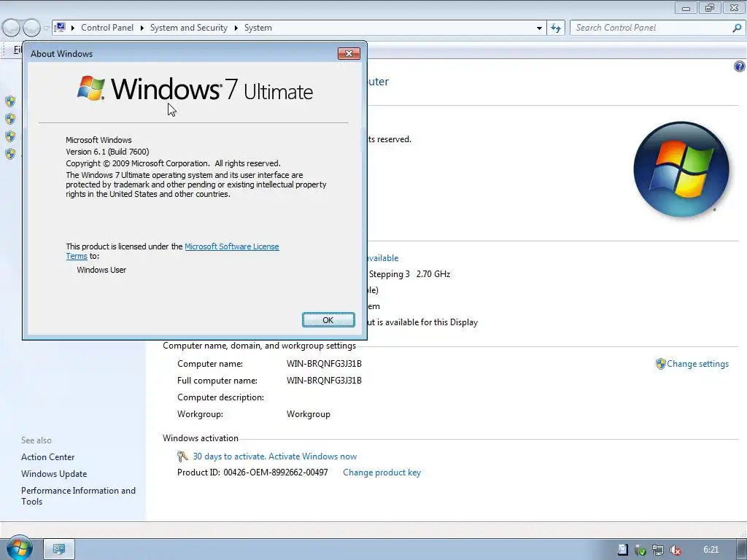The image size is (747, 560).
Task: Click Change settings link
Action: pyautogui.click(x=697, y=364)
